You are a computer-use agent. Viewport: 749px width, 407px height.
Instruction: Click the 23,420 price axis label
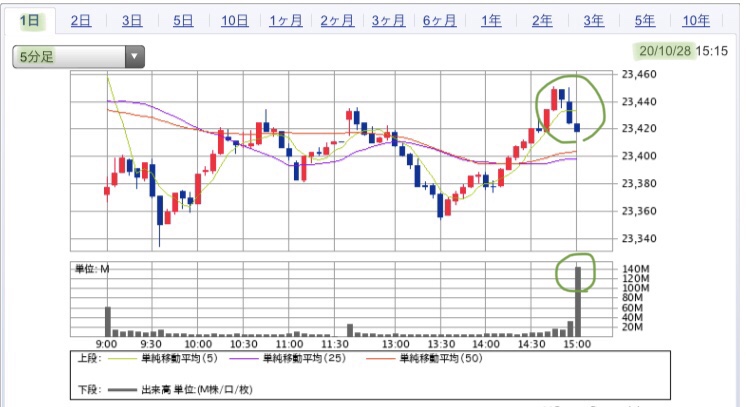click(639, 129)
